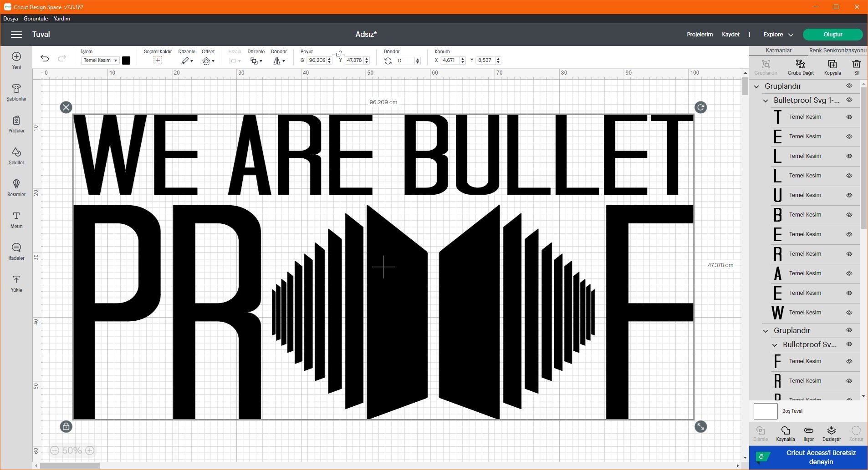Unlock the size proportions lock near Boyut
The image size is (868, 470).
coord(339,53)
